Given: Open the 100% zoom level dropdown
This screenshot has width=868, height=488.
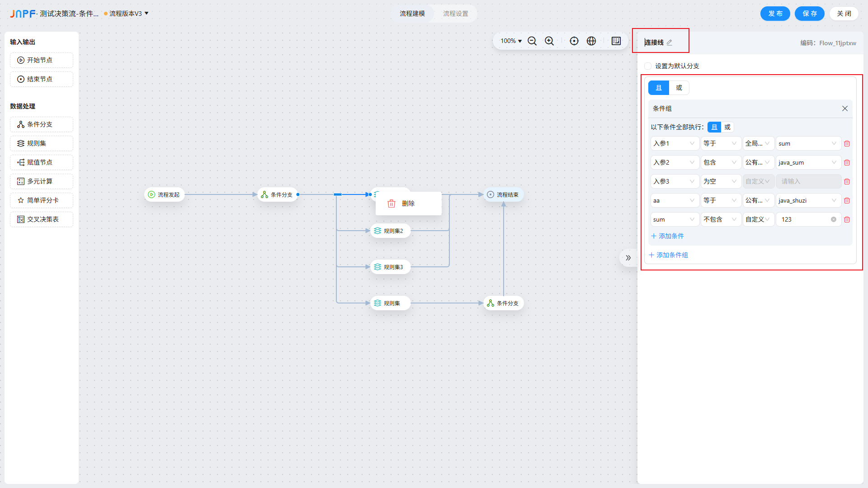Looking at the screenshot, I should 511,41.
